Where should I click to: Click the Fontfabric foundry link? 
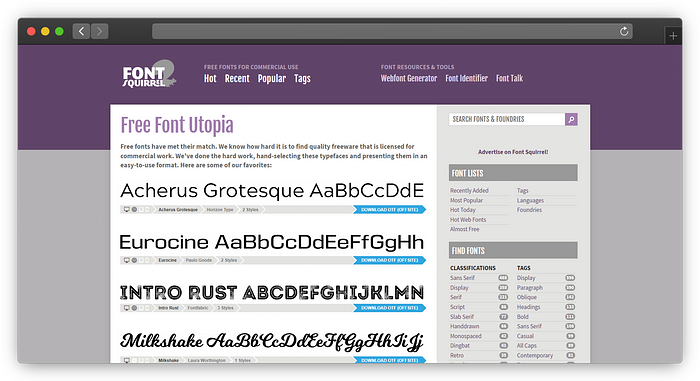(198, 308)
